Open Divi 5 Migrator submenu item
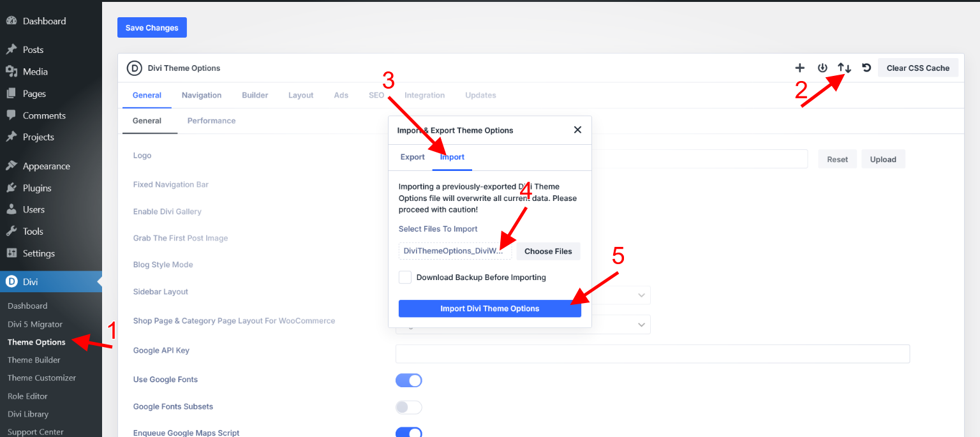The image size is (980, 437). point(35,324)
